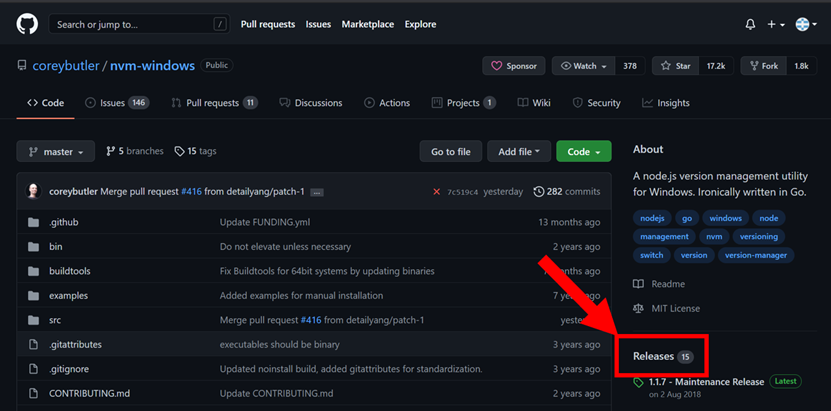831x411 pixels.
Task: Open the MIT License link
Action: [x=667, y=308]
